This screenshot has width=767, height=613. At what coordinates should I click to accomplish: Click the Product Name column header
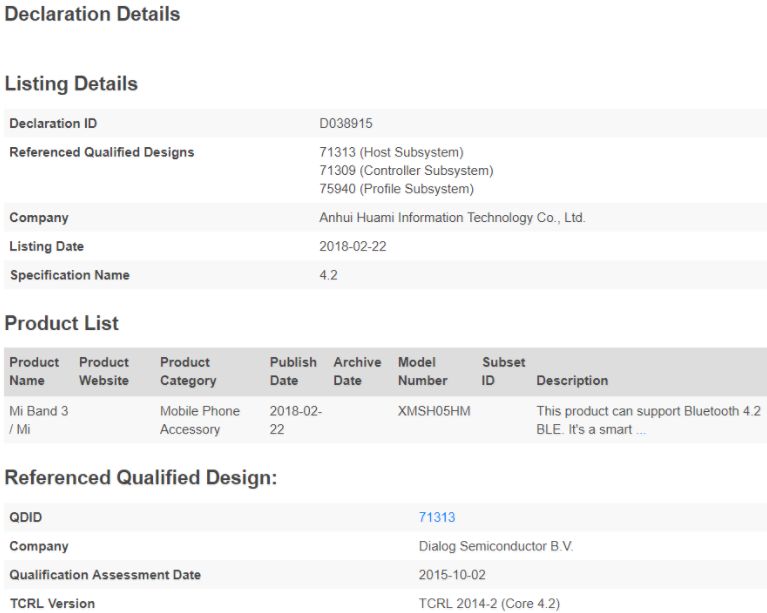pyautogui.click(x=34, y=371)
